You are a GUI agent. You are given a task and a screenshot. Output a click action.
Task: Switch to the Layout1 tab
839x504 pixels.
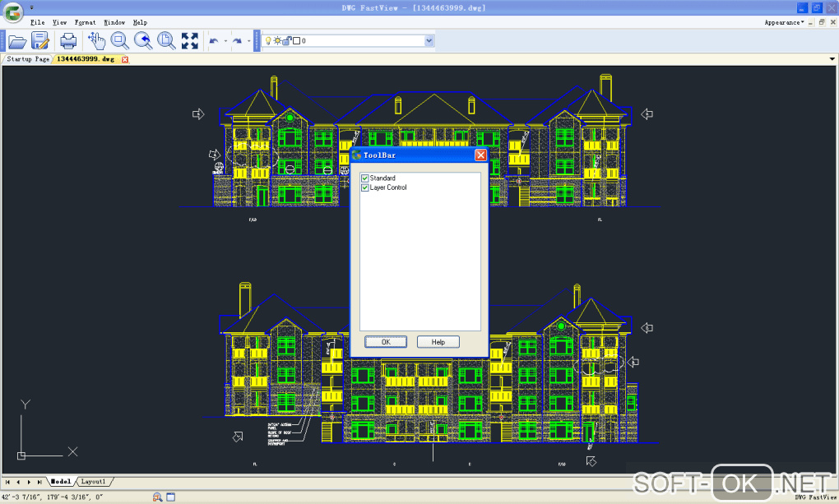pyautogui.click(x=93, y=482)
